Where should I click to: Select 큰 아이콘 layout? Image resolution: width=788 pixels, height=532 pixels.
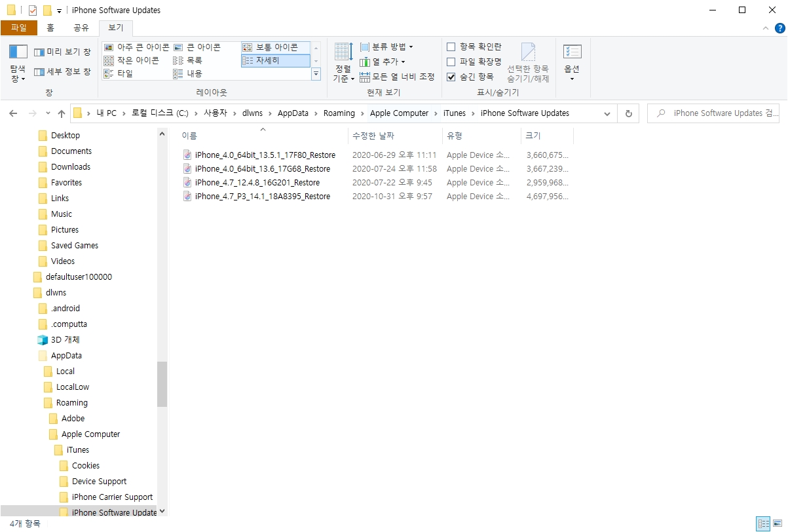(197, 47)
